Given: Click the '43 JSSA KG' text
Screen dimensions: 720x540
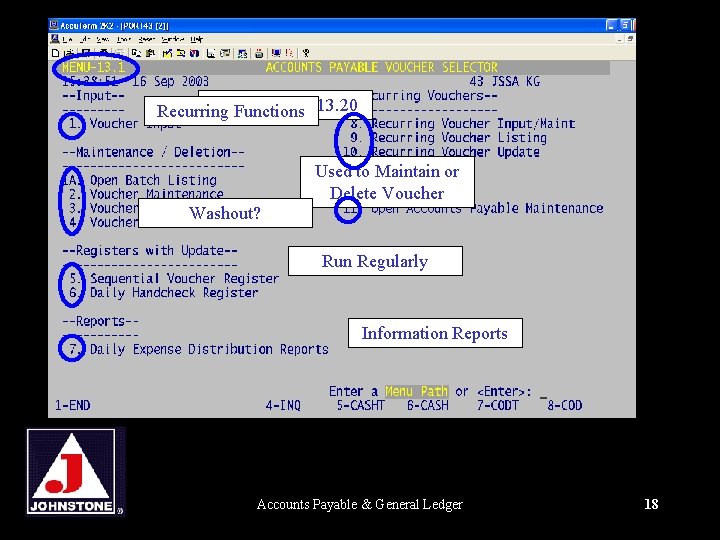Looking at the screenshot, I should point(505,82).
